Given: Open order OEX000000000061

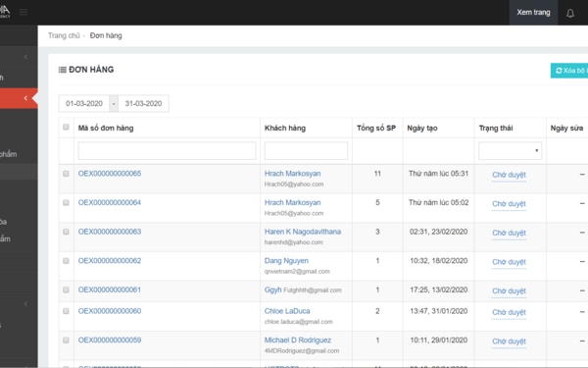Looking at the screenshot, I should pos(110,289).
